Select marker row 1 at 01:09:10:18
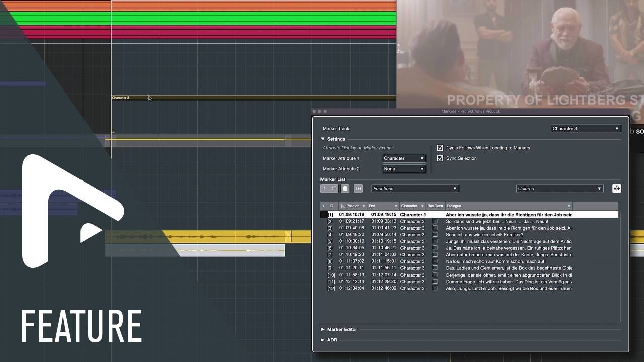 tap(469, 215)
